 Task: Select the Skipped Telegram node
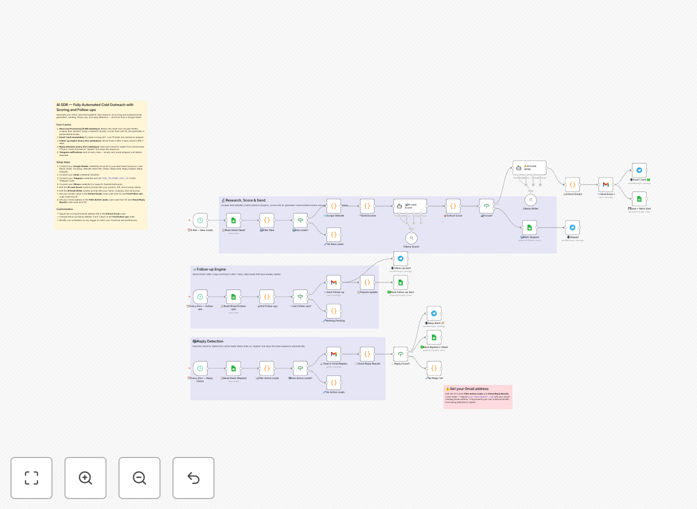pos(573,227)
